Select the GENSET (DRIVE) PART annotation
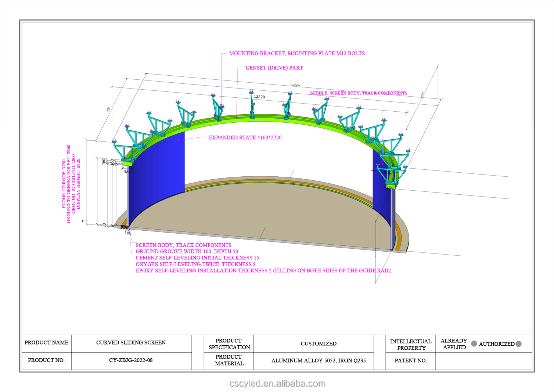The image size is (554, 392). pyautogui.click(x=274, y=68)
